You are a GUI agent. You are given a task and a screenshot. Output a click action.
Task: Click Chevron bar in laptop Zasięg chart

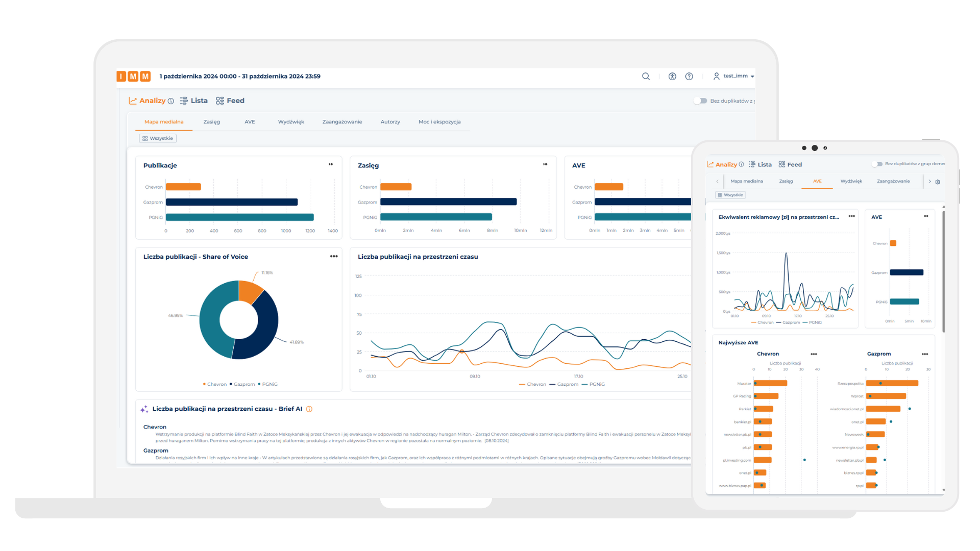pos(396,187)
